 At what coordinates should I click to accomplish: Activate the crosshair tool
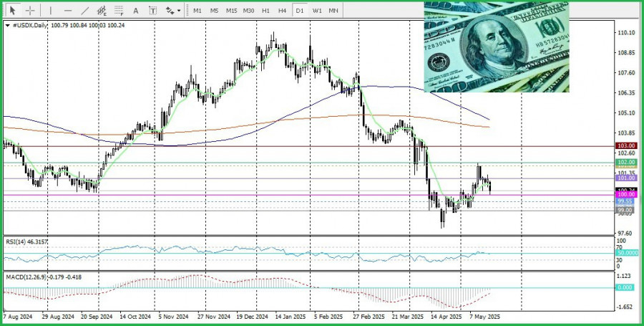[x=30, y=11]
